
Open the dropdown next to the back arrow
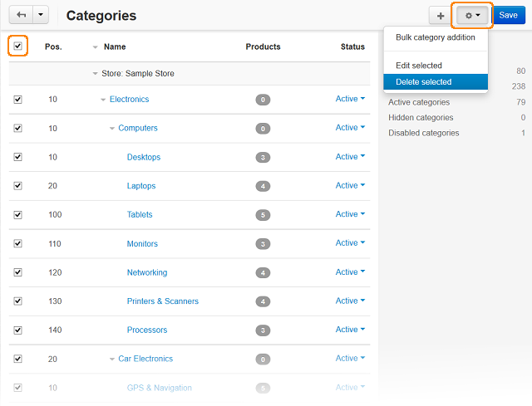(41, 15)
